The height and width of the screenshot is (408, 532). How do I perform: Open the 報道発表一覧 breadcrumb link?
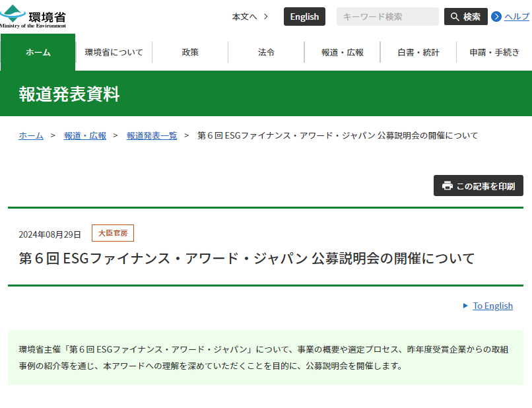point(152,135)
